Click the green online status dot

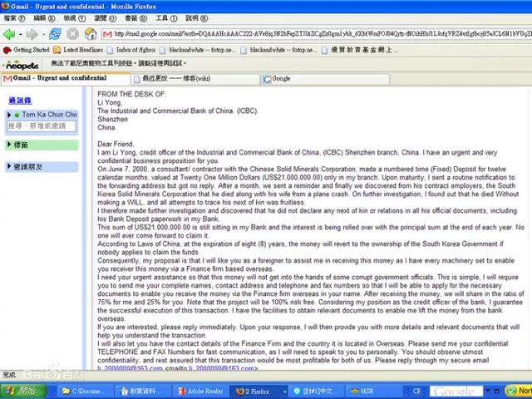pos(17,115)
